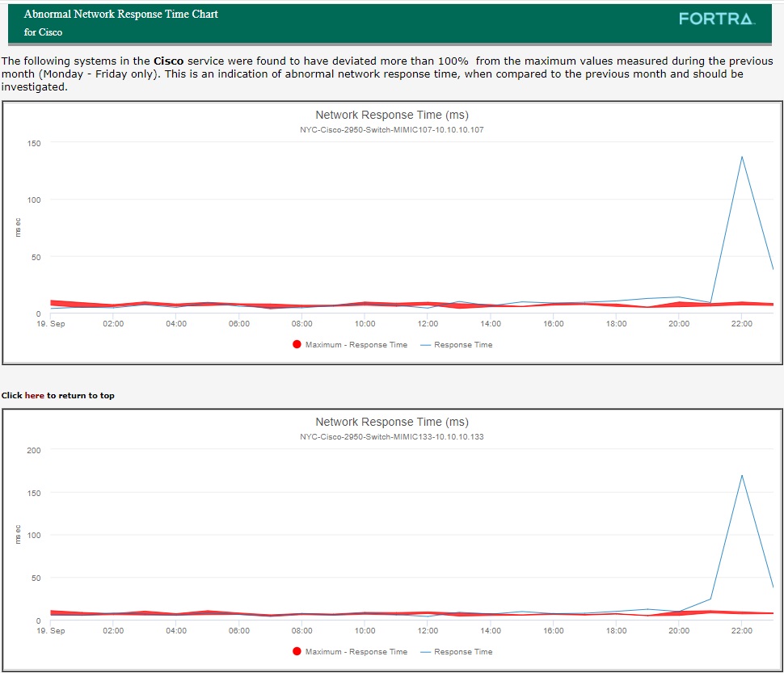Click the 'msec' y-axis title in MIMIC133 chart

(x=18, y=534)
